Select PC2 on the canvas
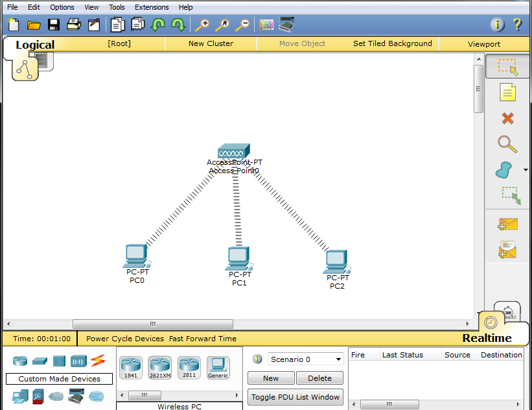Image resolution: width=532 pixels, height=410 pixels. point(336,262)
